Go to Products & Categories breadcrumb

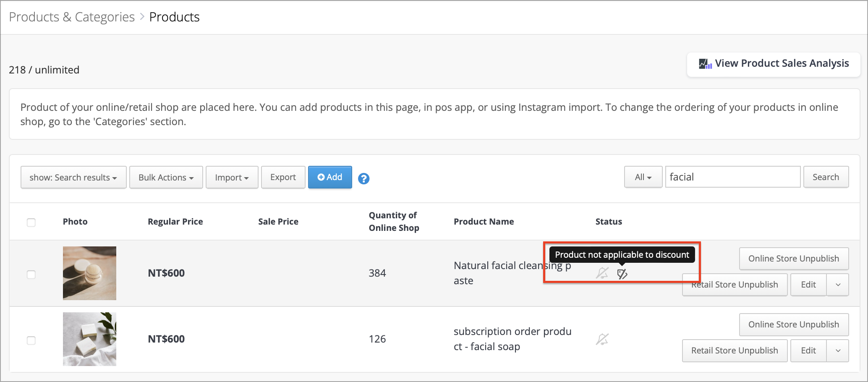tap(72, 17)
